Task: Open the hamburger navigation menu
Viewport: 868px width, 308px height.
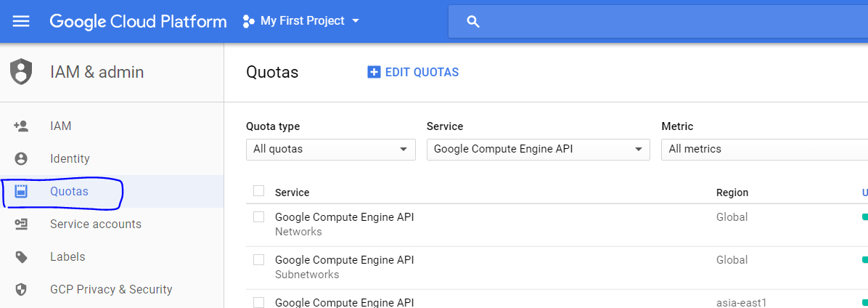Action: tap(21, 21)
